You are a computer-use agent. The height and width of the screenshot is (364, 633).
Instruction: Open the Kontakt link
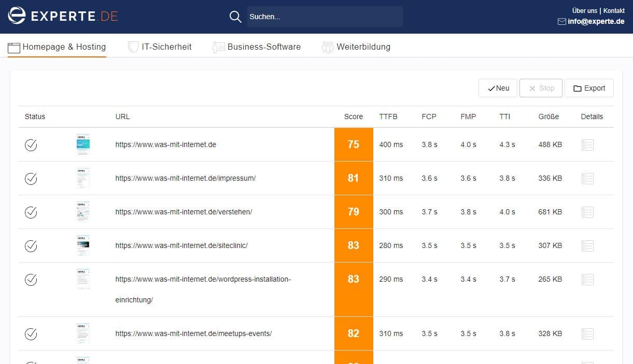click(x=614, y=10)
